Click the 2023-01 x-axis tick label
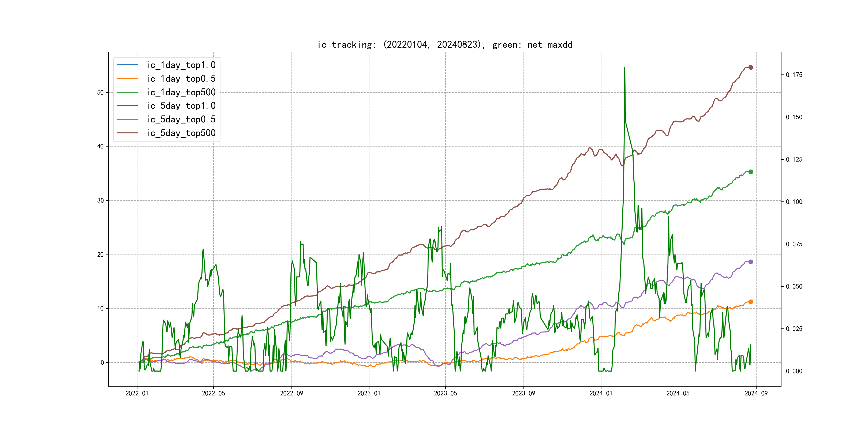Screen dimensions: 868x434 coord(369,393)
